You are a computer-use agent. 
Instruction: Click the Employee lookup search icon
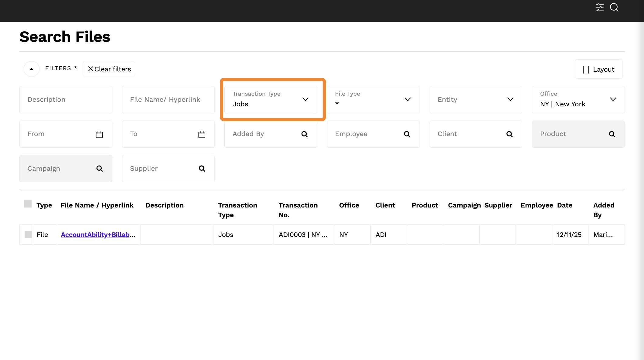(x=407, y=134)
